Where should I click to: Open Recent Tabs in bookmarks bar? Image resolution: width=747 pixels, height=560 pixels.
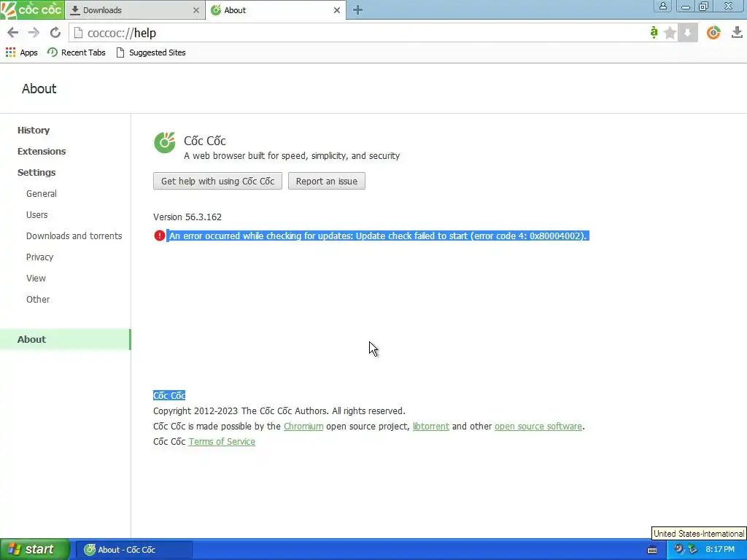76,52
